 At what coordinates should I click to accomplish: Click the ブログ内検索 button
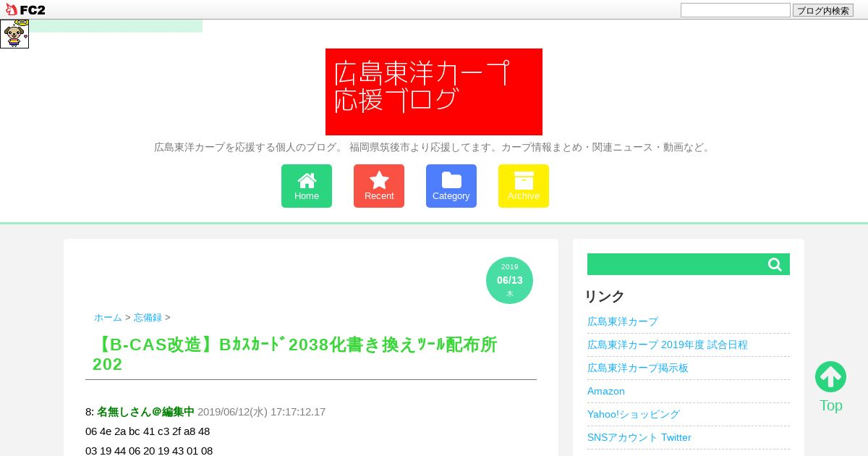point(822,10)
